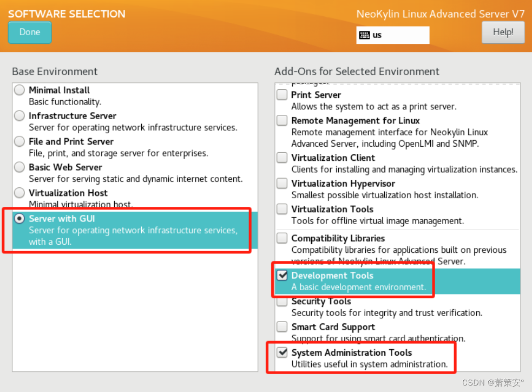The height and width of the screenshot is (392, 532).
Task: Click the SOFTWARE SELECTION title
Action: point(67,14)
